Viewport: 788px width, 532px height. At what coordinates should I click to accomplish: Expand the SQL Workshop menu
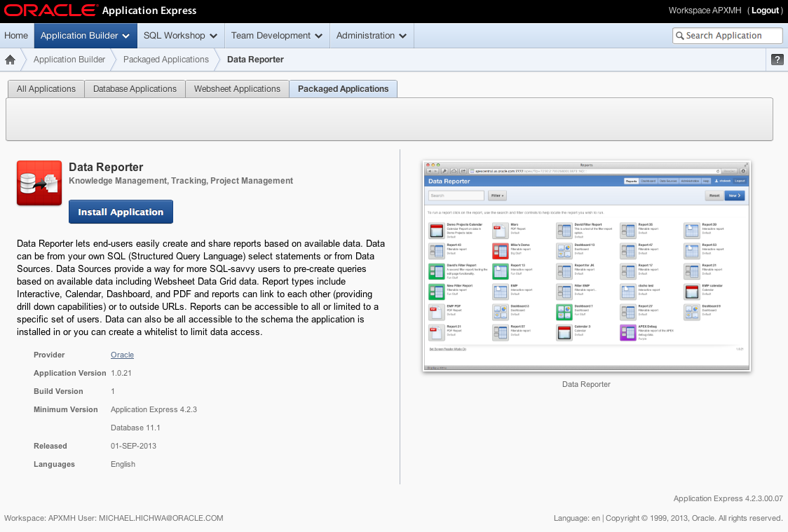(179, 35)
